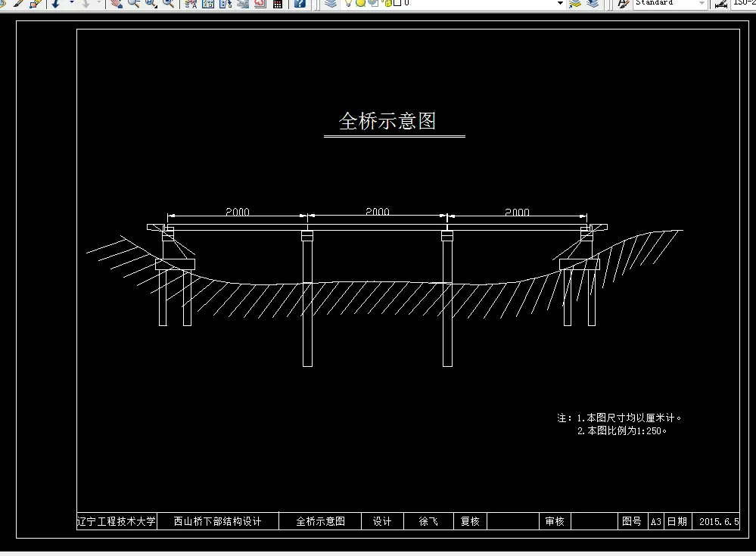Toggle layer 0 freeze sun icon

click(360, 3)
